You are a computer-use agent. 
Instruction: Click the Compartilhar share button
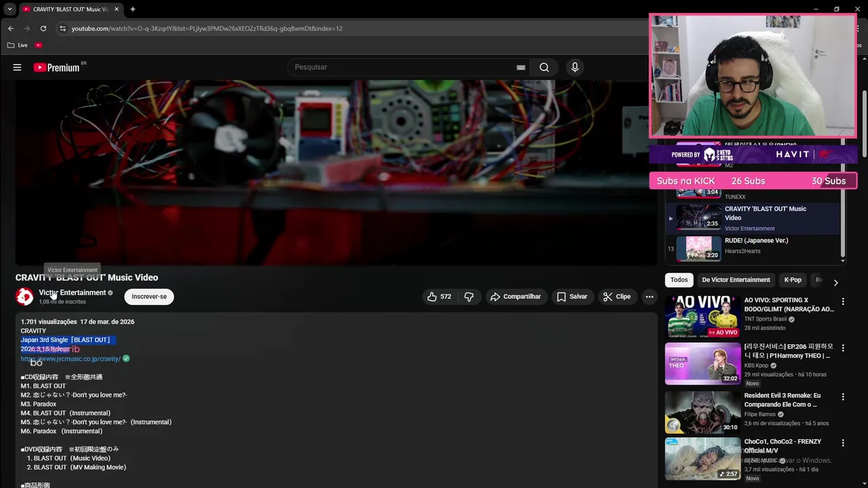tap(515, 297)
